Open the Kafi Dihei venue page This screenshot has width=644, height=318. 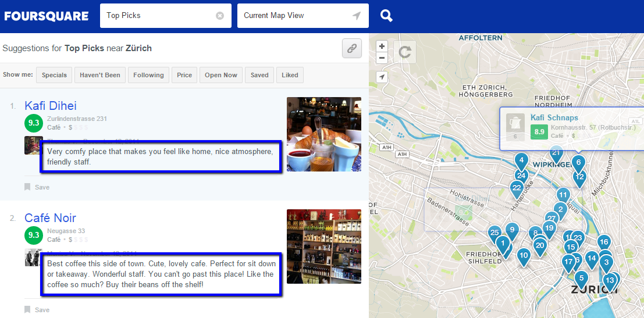[51, 105]
